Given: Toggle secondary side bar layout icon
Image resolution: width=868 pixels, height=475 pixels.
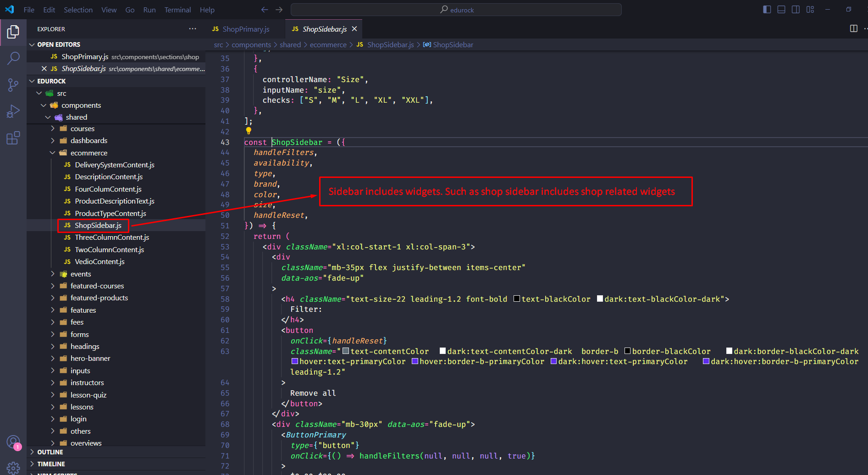Looking at the screenshot, I should tap(796, 10).
